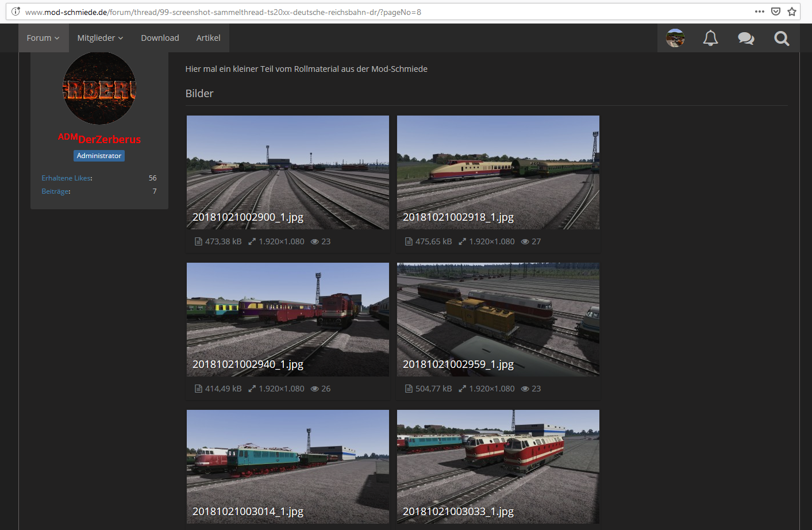The height and width of the screenshot is (530, 812).
Task: Click the file size text 504,77 kB
Action: click(433, 389)
